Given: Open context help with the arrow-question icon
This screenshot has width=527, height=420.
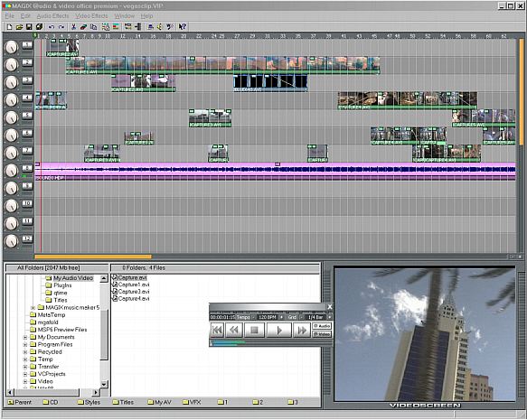Looking at the screenshot, I should tap(183, 27).
